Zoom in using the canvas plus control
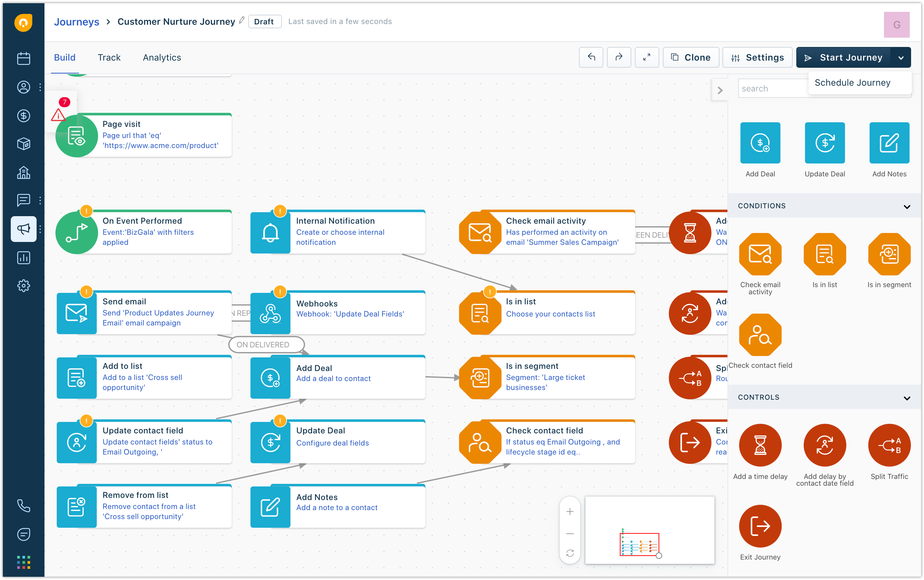The width and height of the screenshot is (924, 580). click(570, 511)
